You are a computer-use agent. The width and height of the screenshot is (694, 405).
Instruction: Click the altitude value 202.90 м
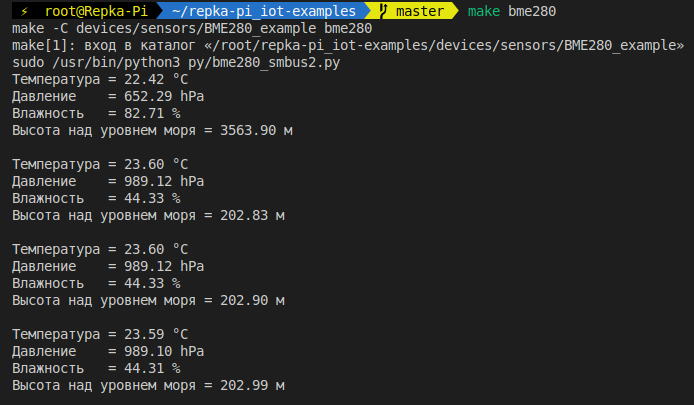tap(252, 301)
